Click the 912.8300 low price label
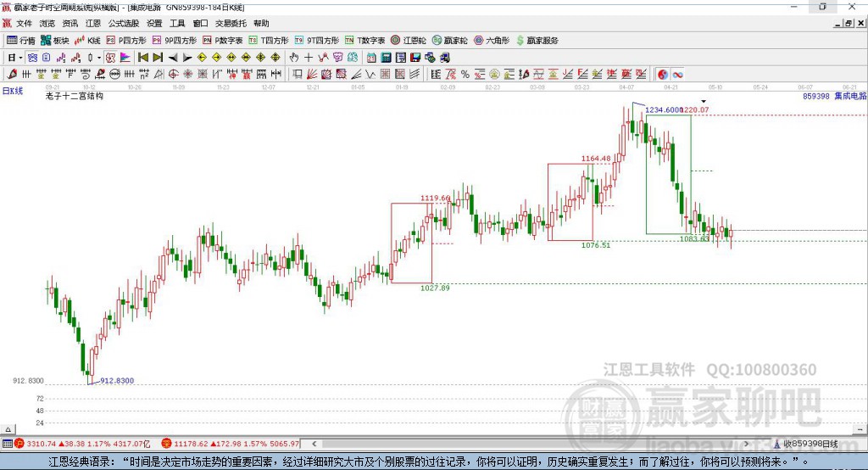 (117, 381)
